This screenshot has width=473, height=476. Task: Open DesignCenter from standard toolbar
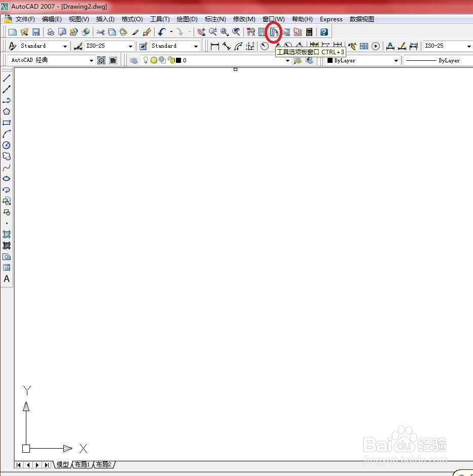click(262, 32)
